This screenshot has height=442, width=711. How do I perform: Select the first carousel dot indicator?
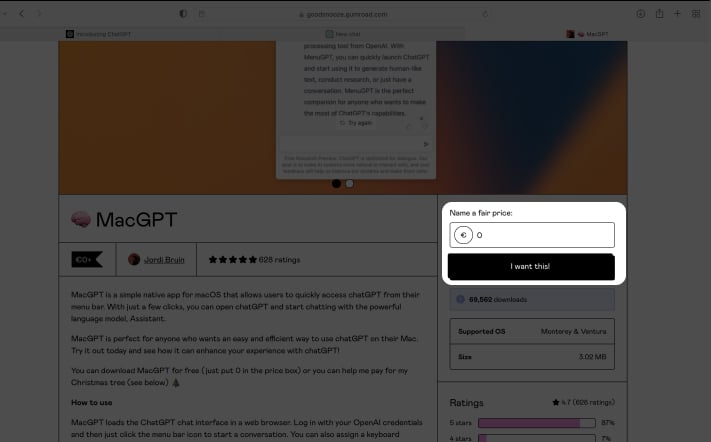point(336,184)
